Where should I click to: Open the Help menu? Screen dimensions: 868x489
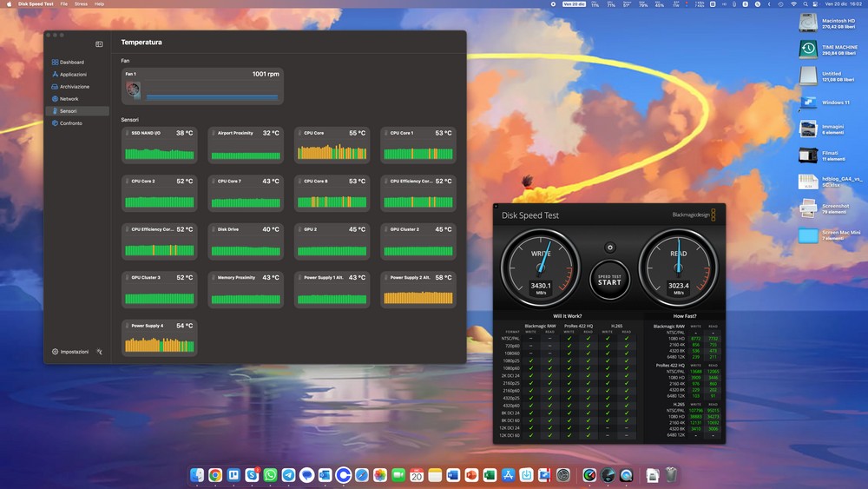click(99, 4)
